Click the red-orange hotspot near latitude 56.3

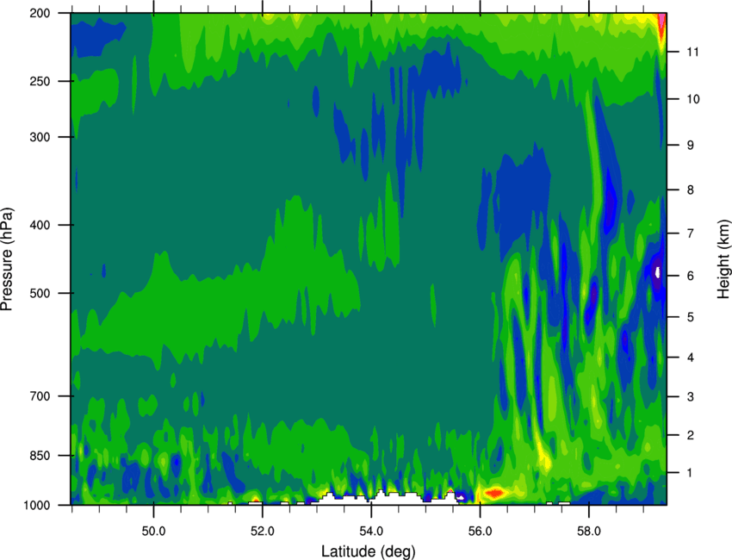click(494, 492)
